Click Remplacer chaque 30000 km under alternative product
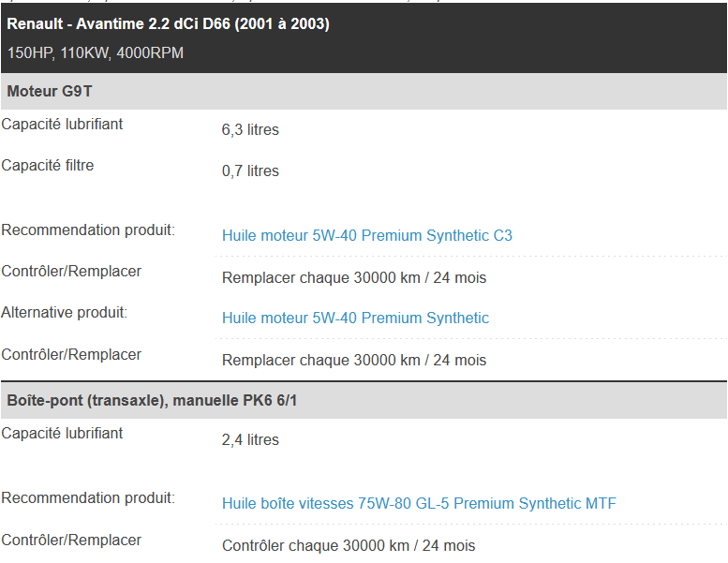 353,361
